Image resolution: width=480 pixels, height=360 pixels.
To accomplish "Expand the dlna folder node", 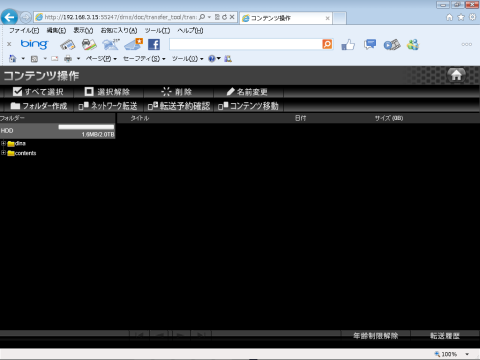I will pyautogui.click(x=3, y=143).
